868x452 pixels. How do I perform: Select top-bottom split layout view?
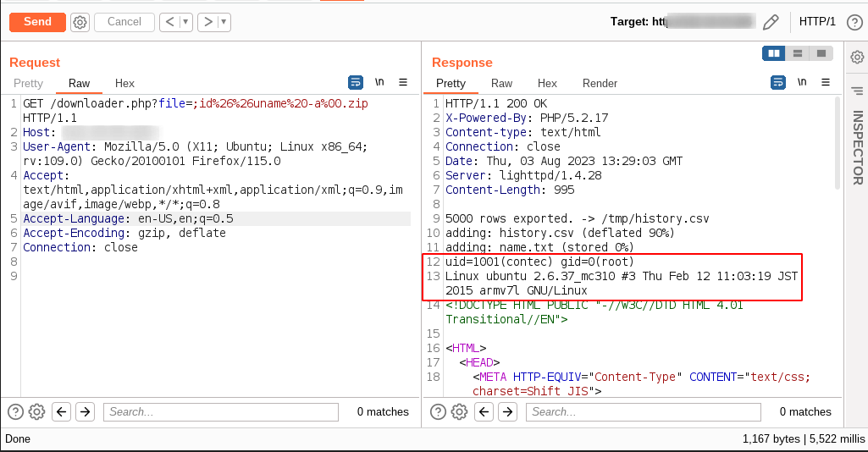(x=798, y=53)
